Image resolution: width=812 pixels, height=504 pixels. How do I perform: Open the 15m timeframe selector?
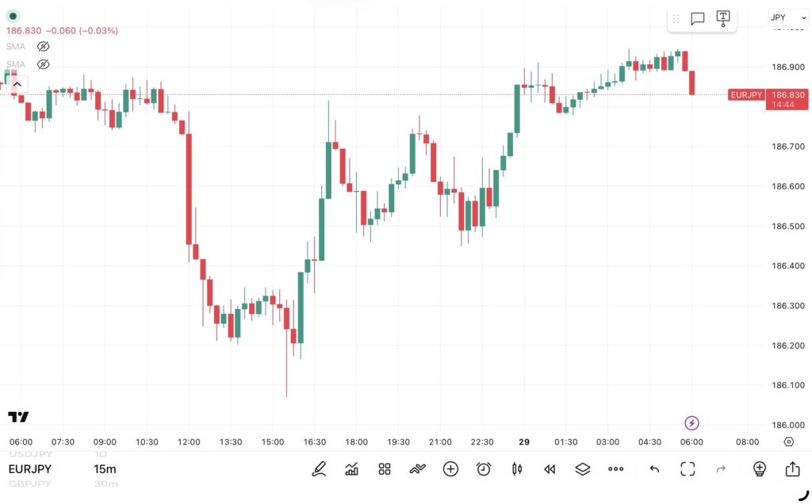pyautogui.click(x=105, y=469)
